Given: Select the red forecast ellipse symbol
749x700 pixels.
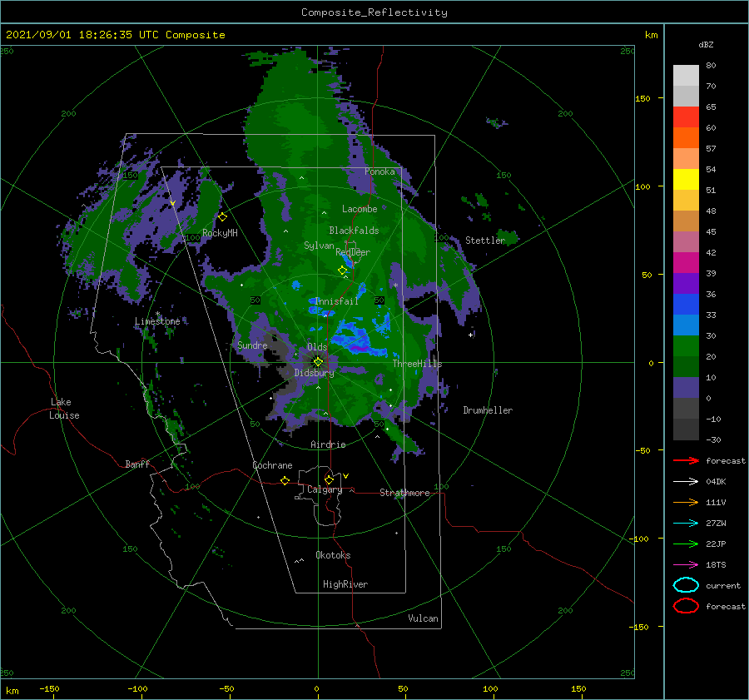Looking at the screenshot, I should point(686,606).
